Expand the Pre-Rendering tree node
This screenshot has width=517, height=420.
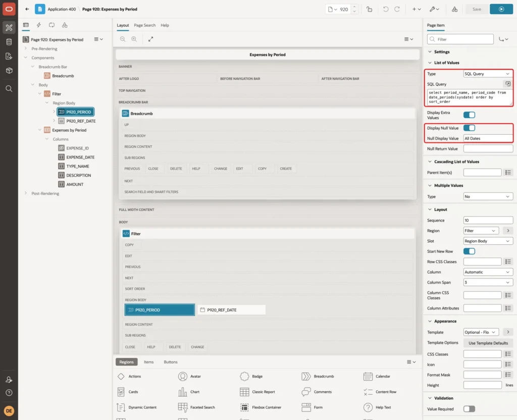pyautogui.click(x=26, y=49)
